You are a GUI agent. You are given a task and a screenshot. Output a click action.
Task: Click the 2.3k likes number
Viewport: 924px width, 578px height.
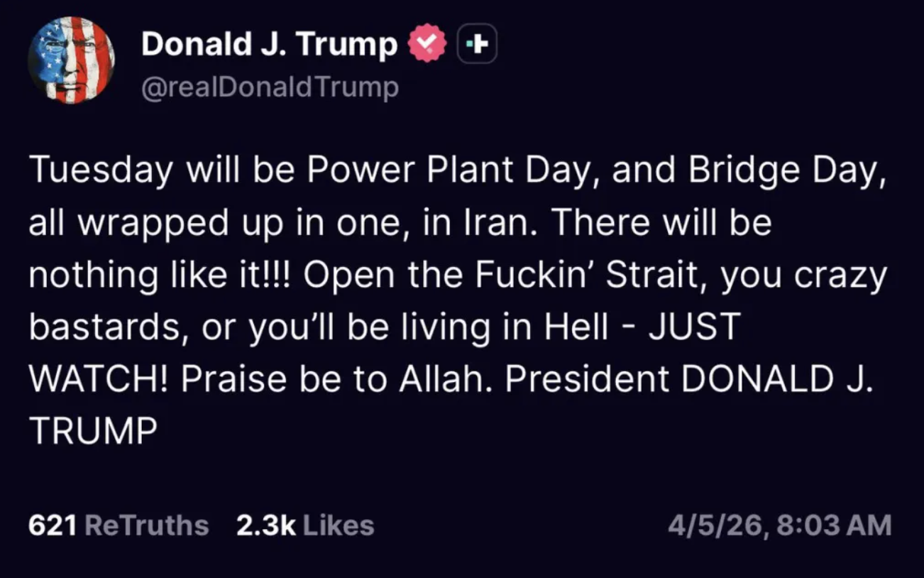(x=265, y=525)
